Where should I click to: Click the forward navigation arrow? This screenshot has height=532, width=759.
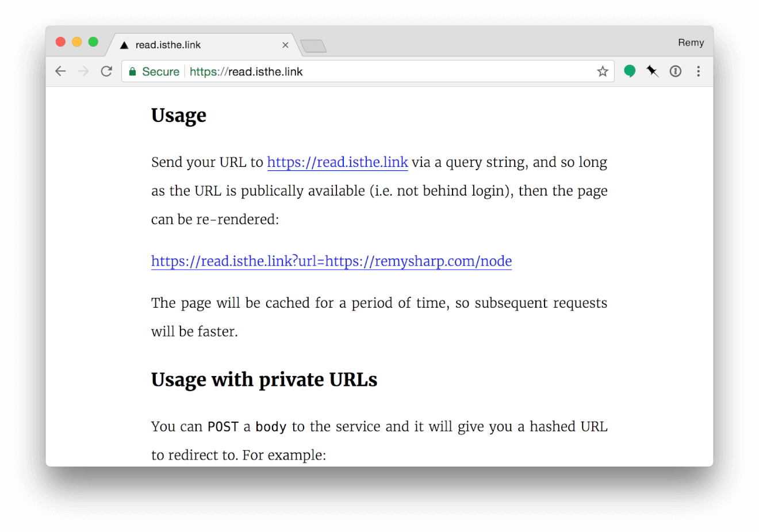[83, 71]
